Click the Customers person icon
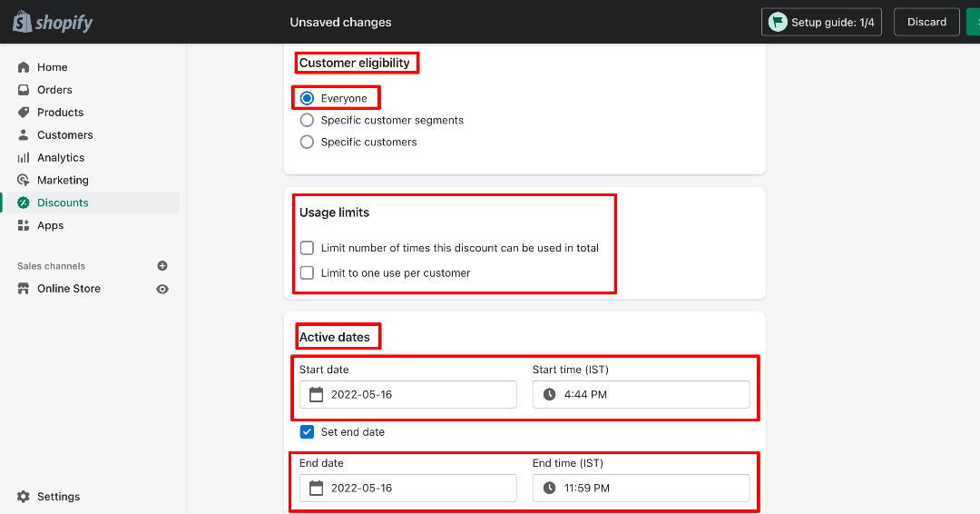The height and width of the screenshot is (514, 980). tap(24, 134)
